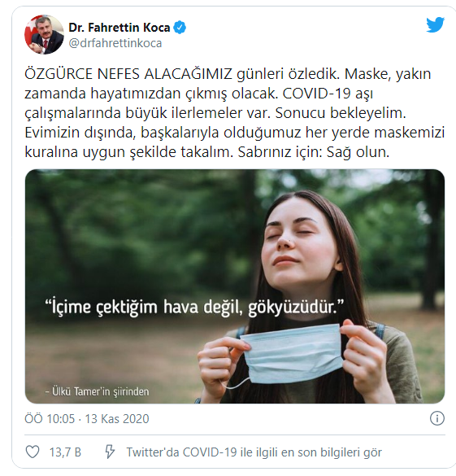The width and height of the screenshot is (456, 476).
Task: Click the Twitter bird logo
Action: point(435,25)
